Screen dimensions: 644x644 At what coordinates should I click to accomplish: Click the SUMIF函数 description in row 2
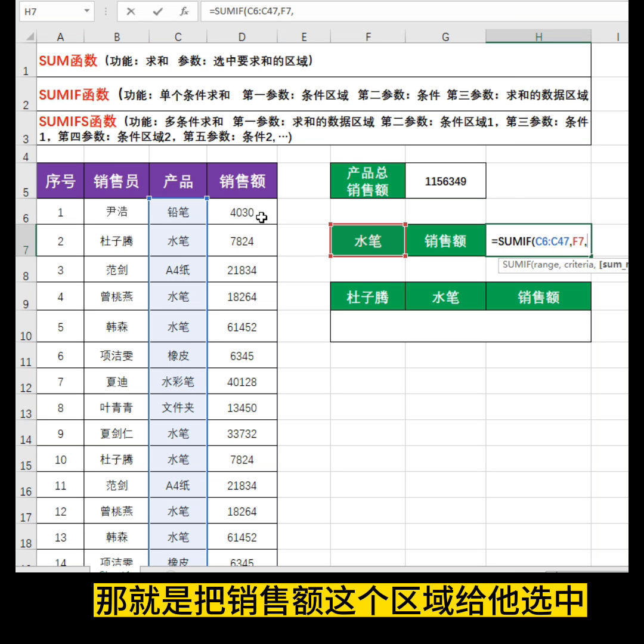point(314,94)
